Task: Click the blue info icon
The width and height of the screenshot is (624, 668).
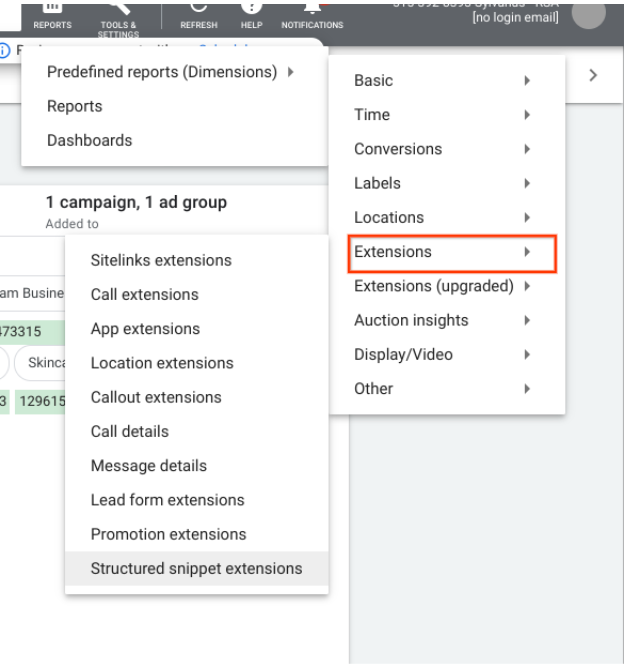Action: pos(4,50)
